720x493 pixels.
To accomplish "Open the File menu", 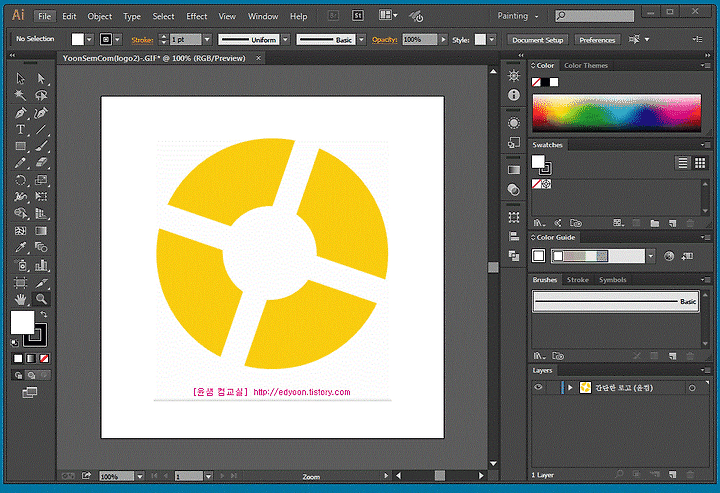I will click(45, 16).
